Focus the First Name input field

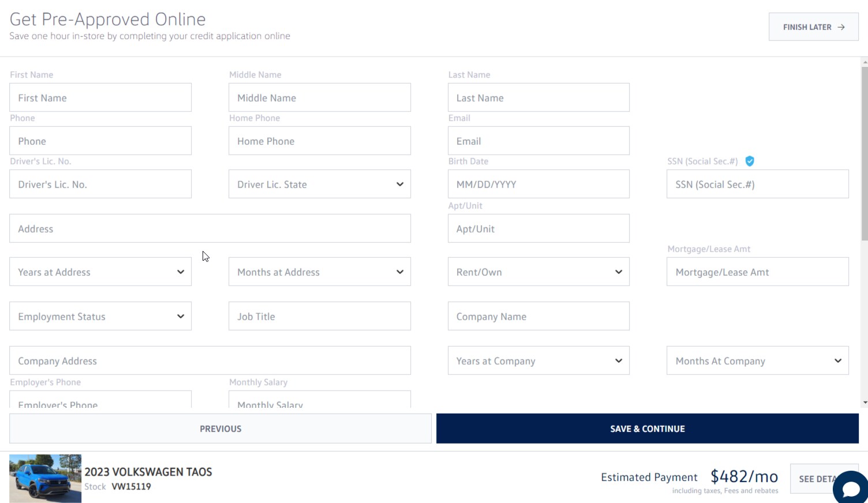pos(100,98)
